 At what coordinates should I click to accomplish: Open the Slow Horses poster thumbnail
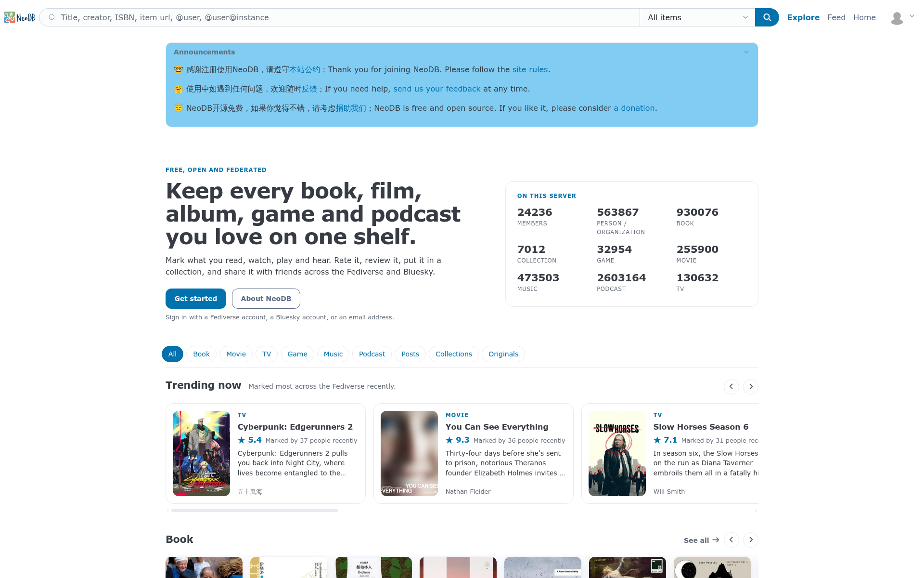[617, 453]
